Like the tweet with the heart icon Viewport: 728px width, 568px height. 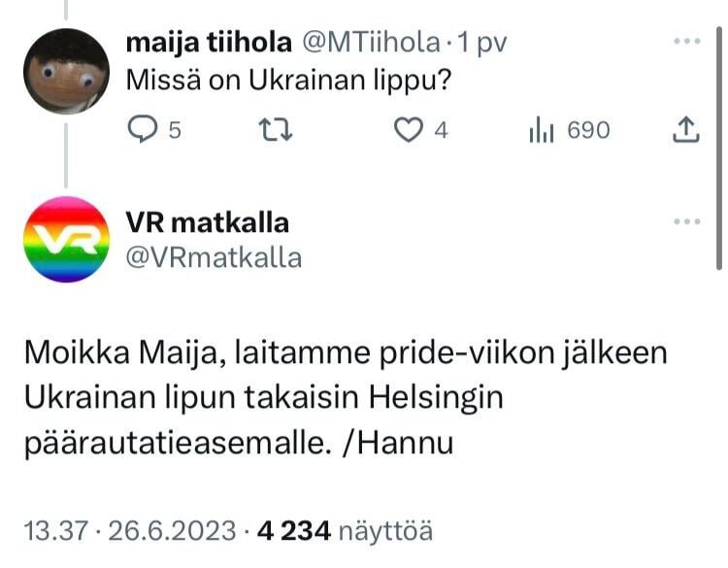point(409,129)
